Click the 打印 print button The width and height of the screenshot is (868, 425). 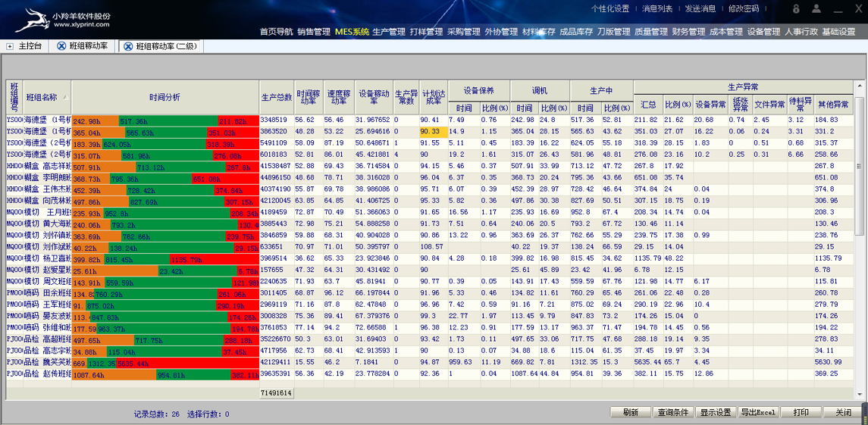(801, 412)
